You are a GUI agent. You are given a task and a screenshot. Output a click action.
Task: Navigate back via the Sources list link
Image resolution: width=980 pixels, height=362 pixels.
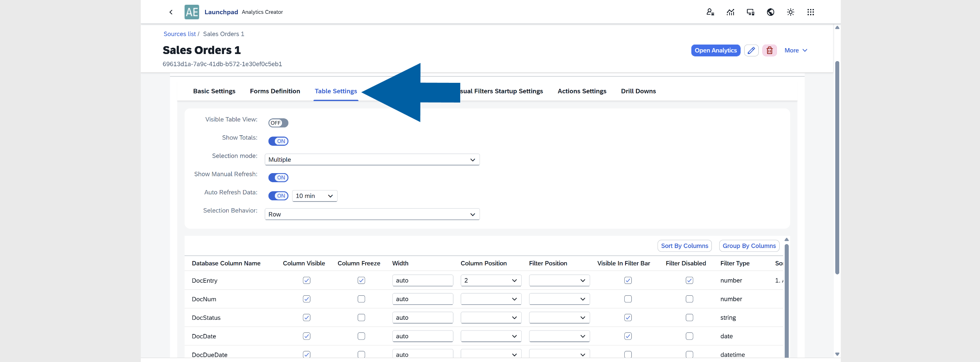pyautogui.click(x=179, y=34)
